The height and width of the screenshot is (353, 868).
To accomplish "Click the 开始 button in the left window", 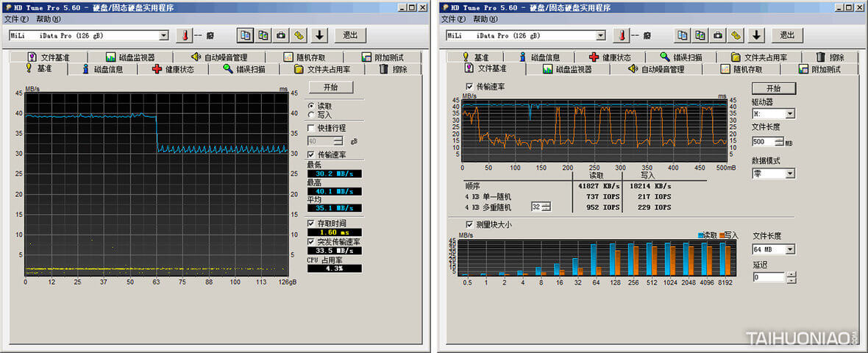I will click(330, 87).
